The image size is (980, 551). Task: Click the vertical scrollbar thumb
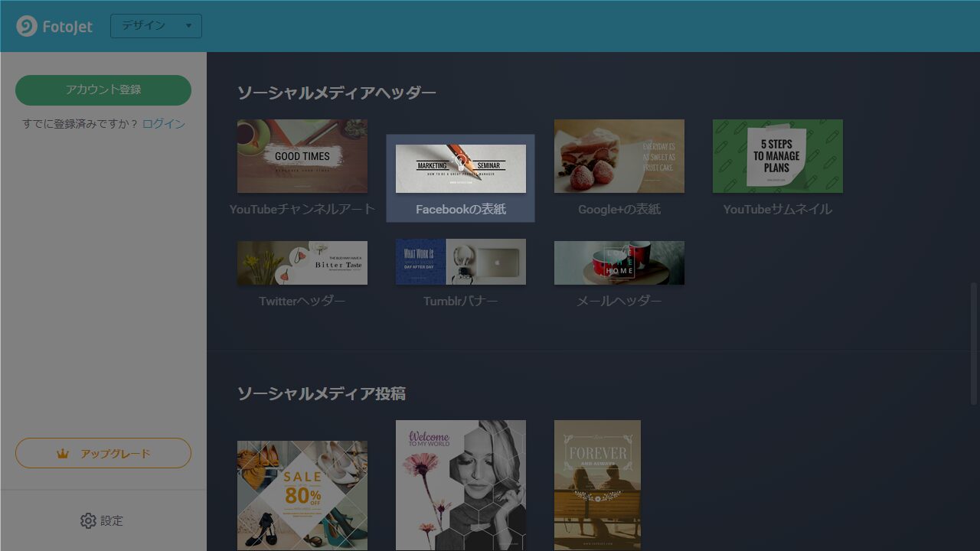[x=975, y=344]
